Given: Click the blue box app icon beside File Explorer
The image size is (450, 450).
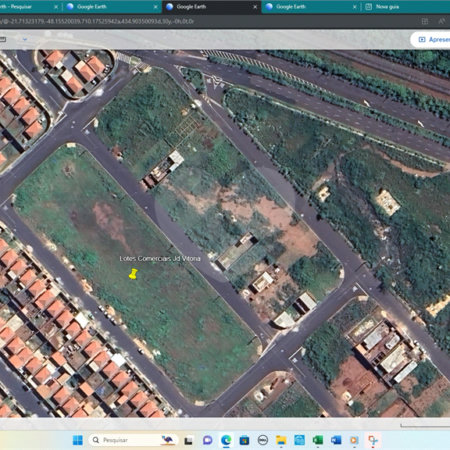Looking at the screenshot, I should [299, 440].
